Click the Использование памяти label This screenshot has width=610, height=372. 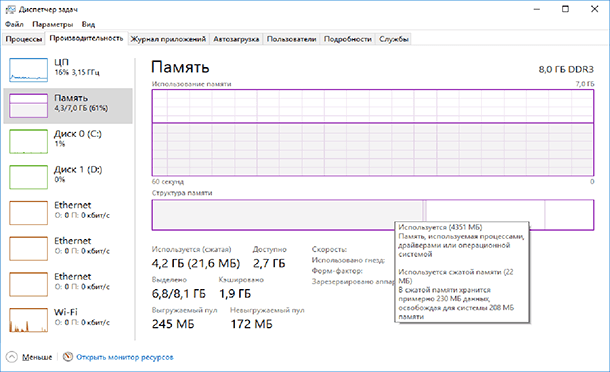191,84
